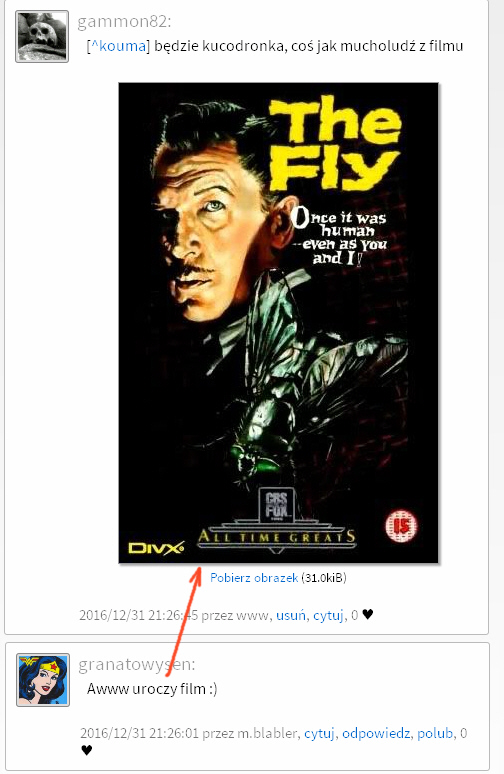This screenshot has width=504, height=774.
Task: Click the Pobierz obrazek download link
Action: pos(254,578)
